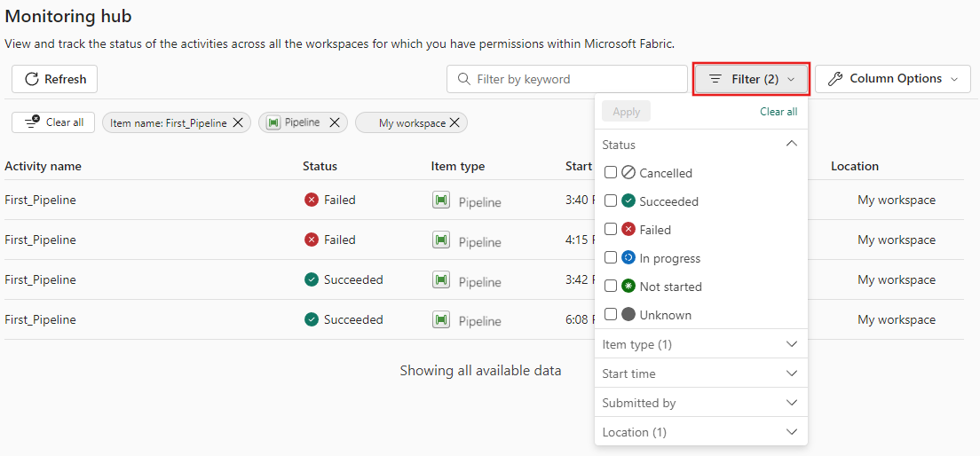Click the Failed icon in 4:15 row

[x=312, y=240]
